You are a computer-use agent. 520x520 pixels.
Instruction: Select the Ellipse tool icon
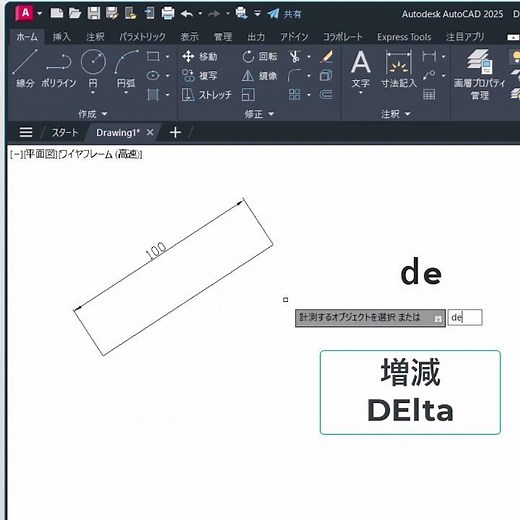point(153,76)
